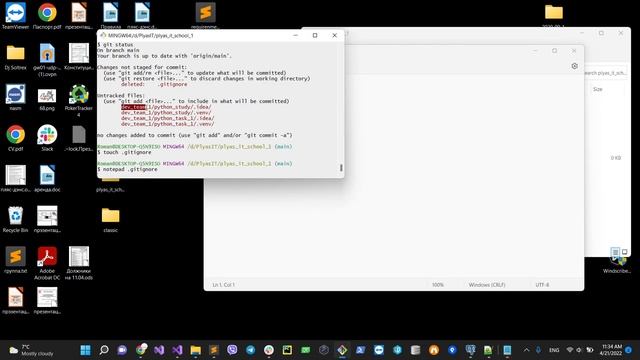The image size is (640, 360).
Task: Click the highlighted dev_team text in terminal
Action: (x=133, y=107)
